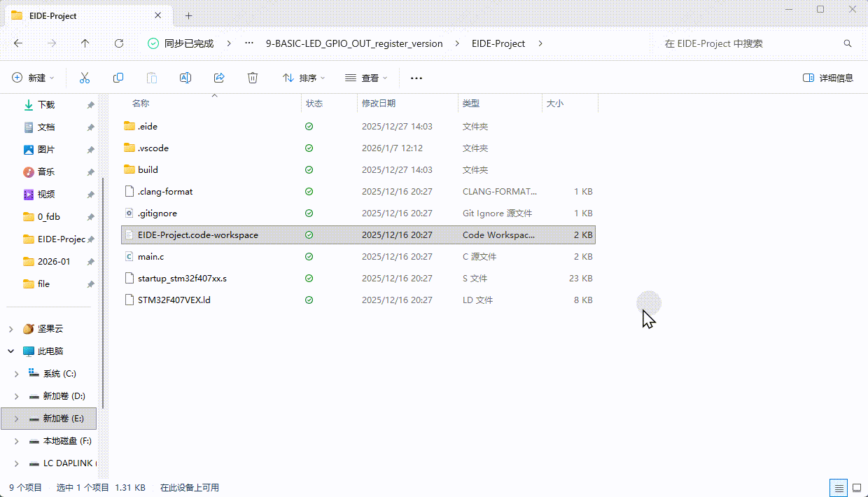Switch to large thumbnails view layout
Viewport: 868px width, 497px height.
(x=856, y=487)
